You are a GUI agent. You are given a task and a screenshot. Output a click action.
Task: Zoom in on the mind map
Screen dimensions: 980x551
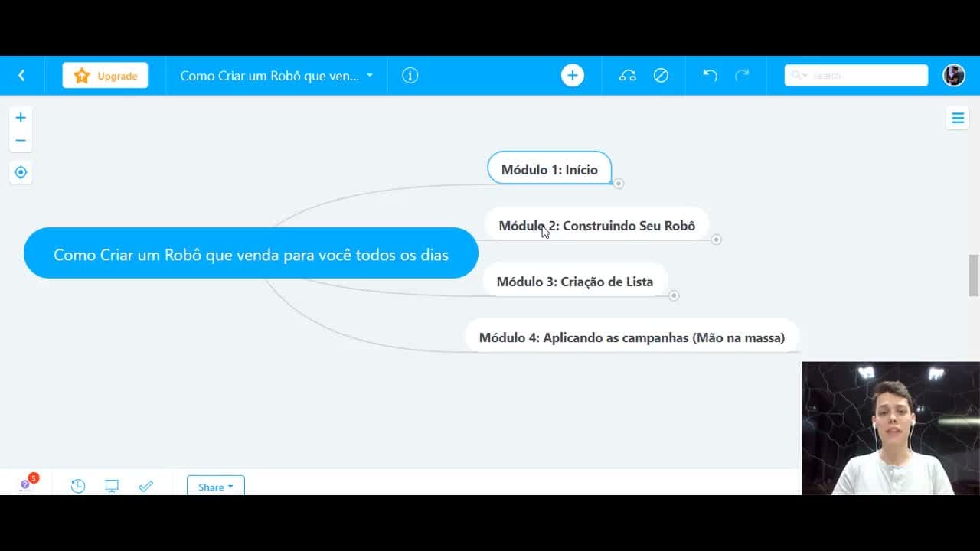(21, 118)
